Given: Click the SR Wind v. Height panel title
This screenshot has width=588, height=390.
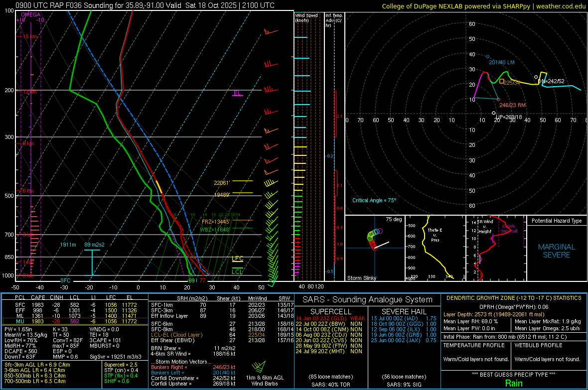Looking at the screenshot, I should 485,227.
